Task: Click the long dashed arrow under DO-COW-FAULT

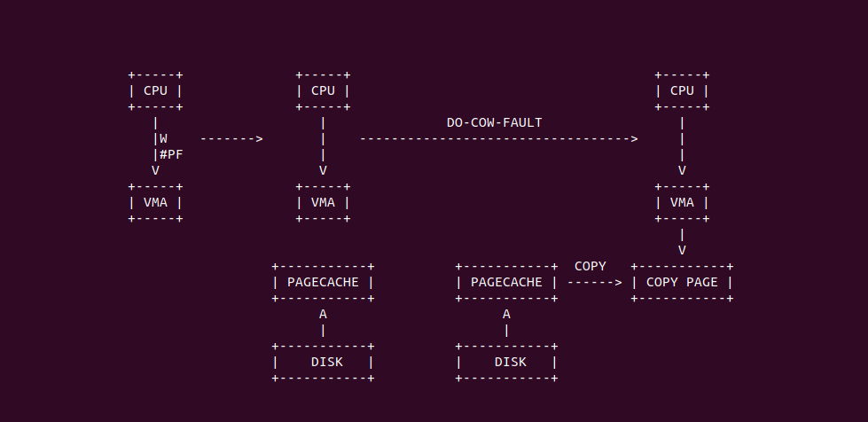Action: pyautogui.click(x=499, y=138)
